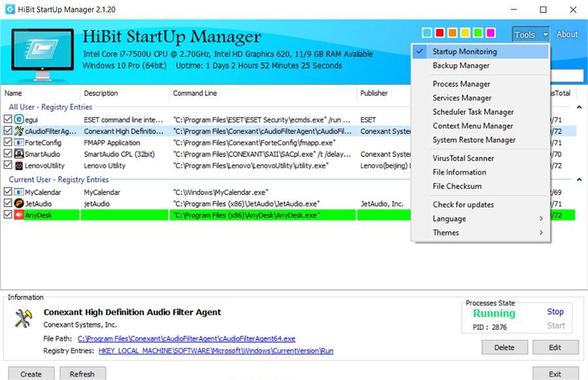588x380 pixels.
Task: Select File Information menu item
Action: (480, 172)
